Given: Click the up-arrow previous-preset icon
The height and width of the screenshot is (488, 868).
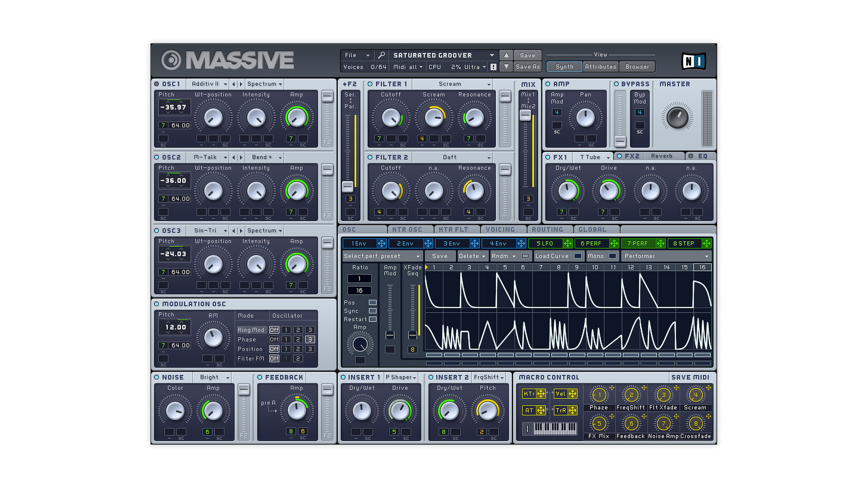Looking at the screenshot, I should [x=506, y=55].
